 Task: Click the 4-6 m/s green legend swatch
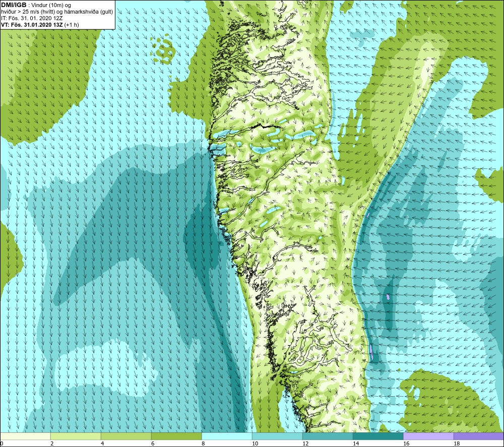(126, 436)
